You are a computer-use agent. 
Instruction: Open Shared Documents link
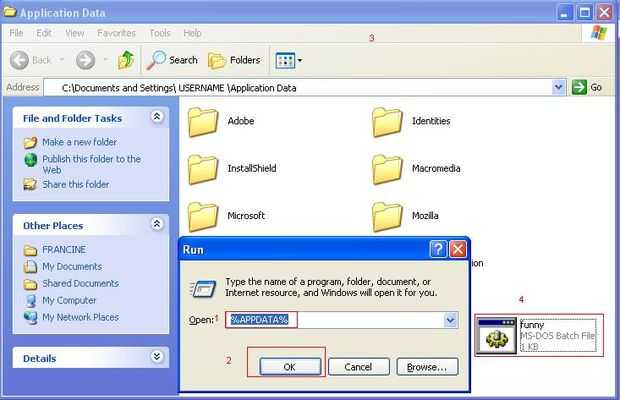(x=80, y=283)
